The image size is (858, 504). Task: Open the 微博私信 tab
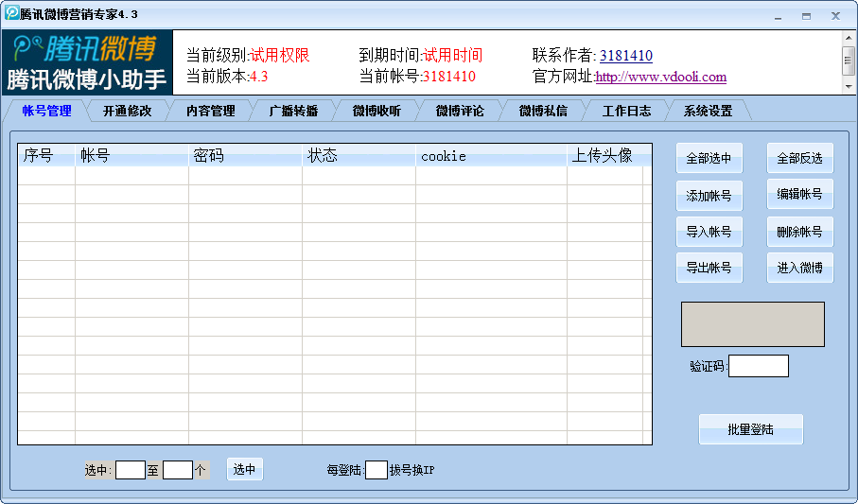(x=543, y=111)
